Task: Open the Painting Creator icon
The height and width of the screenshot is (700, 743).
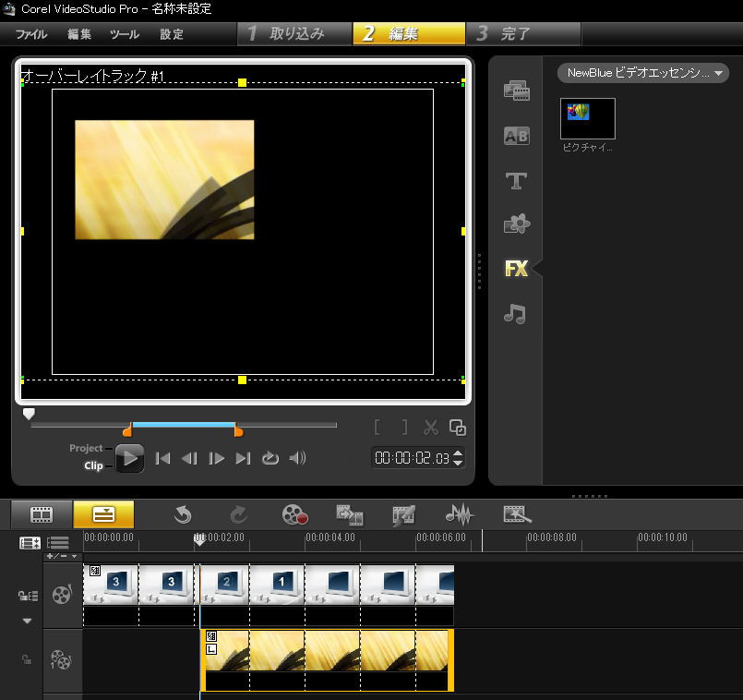Action: (x=403, y=515)
